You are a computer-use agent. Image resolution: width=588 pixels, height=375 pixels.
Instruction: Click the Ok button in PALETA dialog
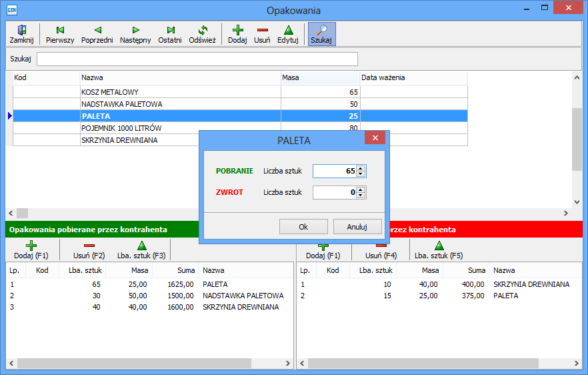(x=303, y=227)
